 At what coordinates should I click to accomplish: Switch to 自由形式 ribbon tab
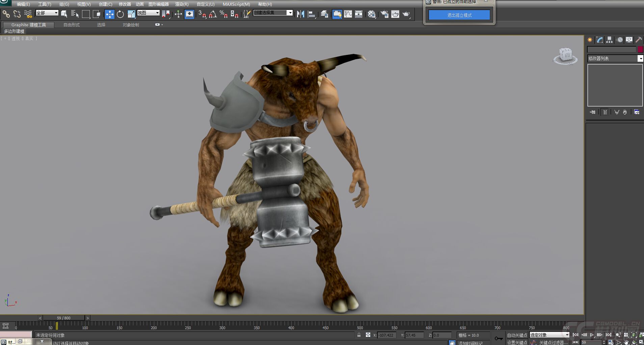pyautogui.click(x=72, y=25)
